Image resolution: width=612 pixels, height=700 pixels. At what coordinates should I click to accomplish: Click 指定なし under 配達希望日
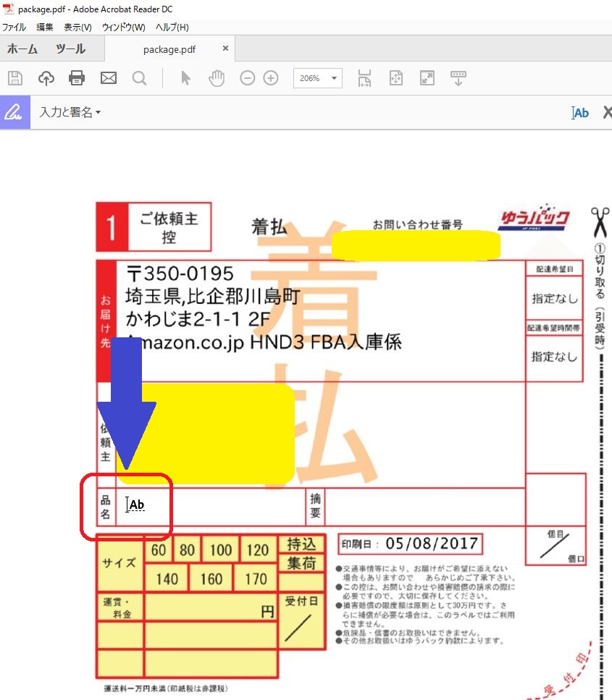coord(554,298)
